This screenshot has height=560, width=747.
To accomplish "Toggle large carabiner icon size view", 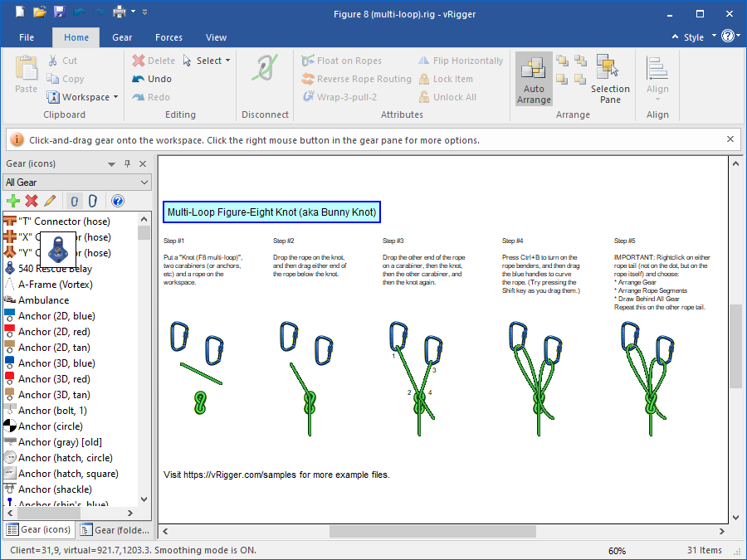I will pyautogui.click(x=93, y=201).
